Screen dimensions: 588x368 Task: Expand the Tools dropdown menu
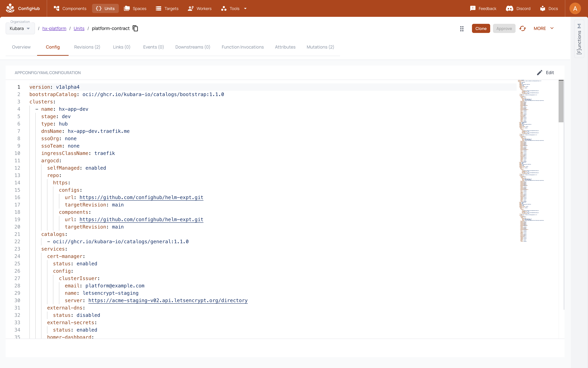234,9
